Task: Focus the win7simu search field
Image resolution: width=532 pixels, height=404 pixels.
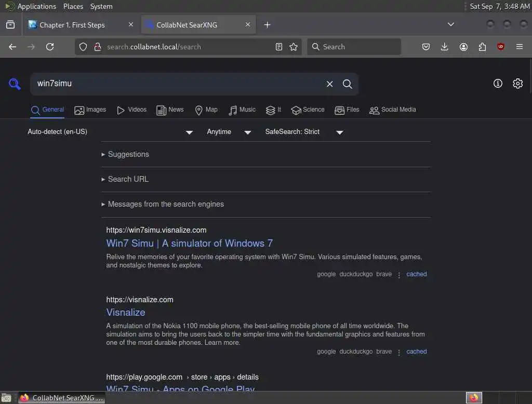Action: coord(178,84)
